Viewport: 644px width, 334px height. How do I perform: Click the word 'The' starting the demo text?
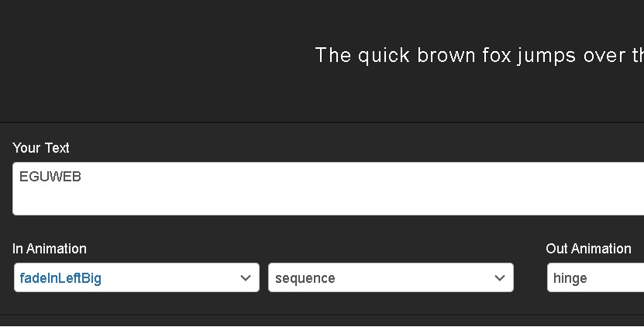(333, 56)
